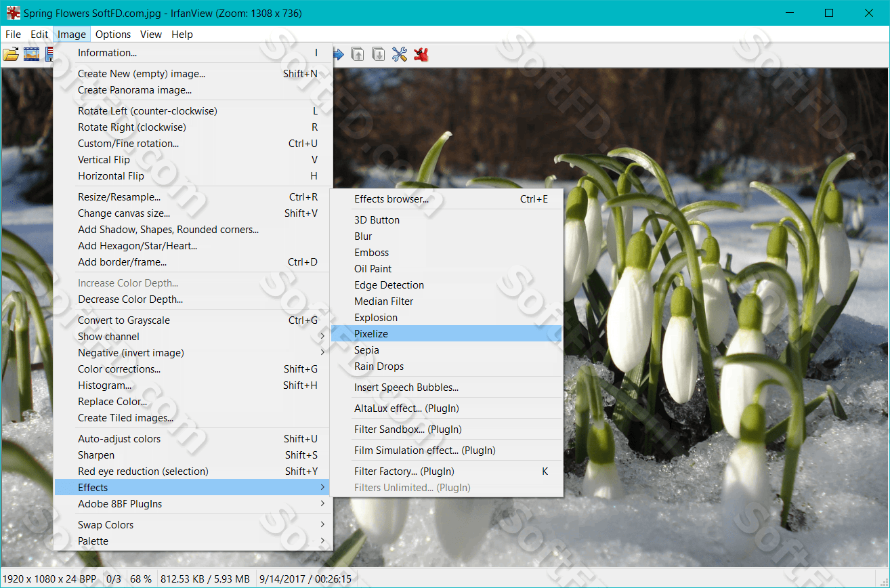
Task: Click IrfanView app icon in title bar
Action: 13,13
